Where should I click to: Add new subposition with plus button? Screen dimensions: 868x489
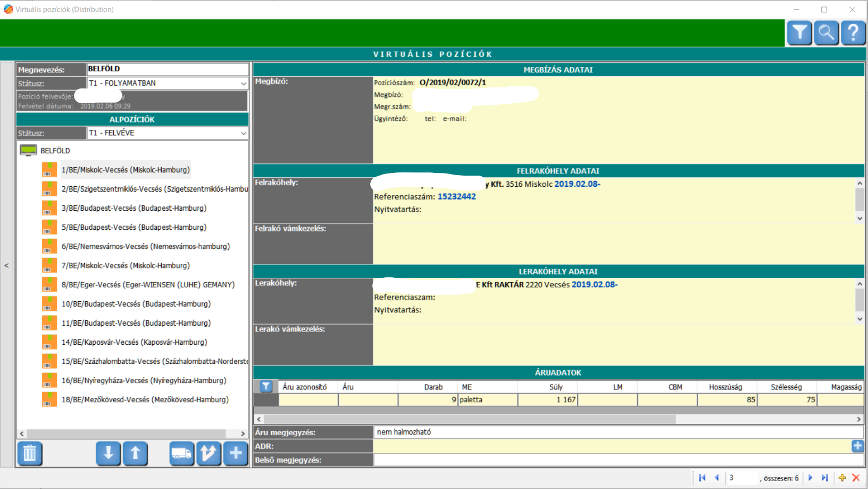click(x=236, y=453)
